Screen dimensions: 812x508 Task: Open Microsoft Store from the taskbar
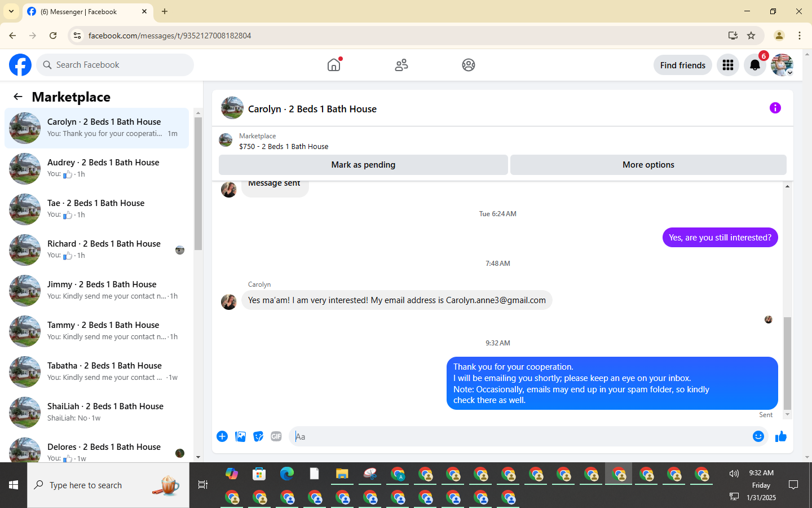click(259, 474)
